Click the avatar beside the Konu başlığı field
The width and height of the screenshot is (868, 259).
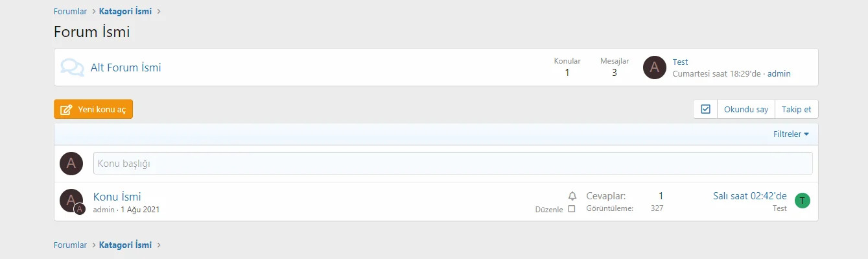tap(71, 164)
